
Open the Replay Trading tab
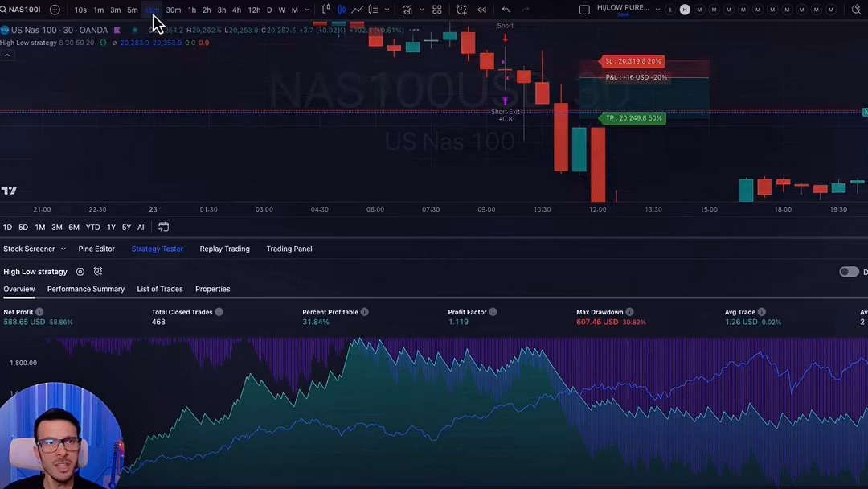(225, 249)
